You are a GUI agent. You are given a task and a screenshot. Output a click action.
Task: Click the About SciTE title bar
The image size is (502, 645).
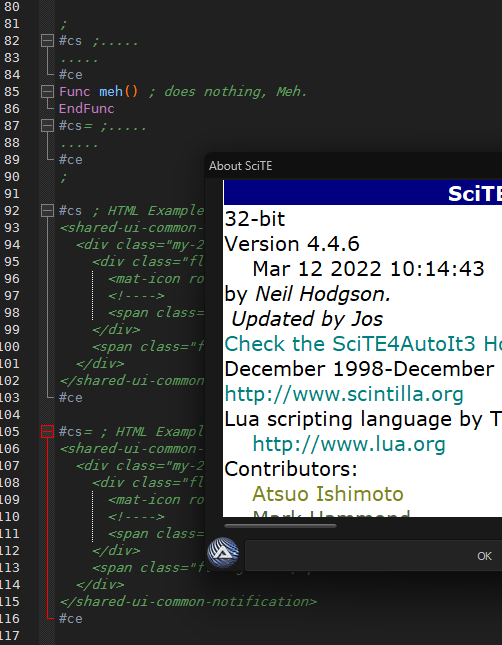pyautogui.click(x=353, y=166)
